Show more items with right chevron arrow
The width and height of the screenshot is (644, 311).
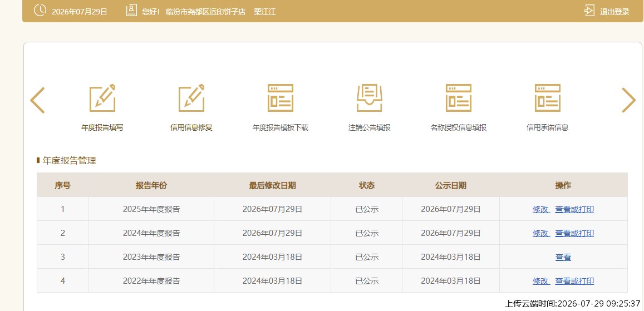(628, 100)
